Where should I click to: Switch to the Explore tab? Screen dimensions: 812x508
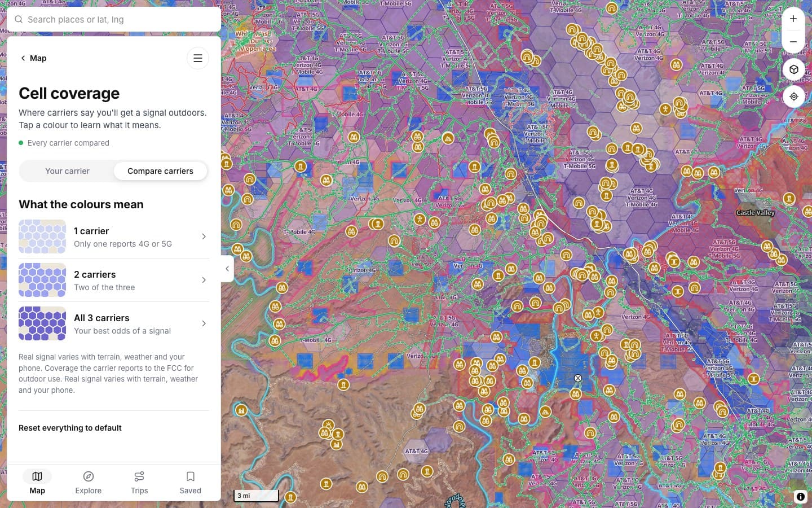click(x=89, y=483)
